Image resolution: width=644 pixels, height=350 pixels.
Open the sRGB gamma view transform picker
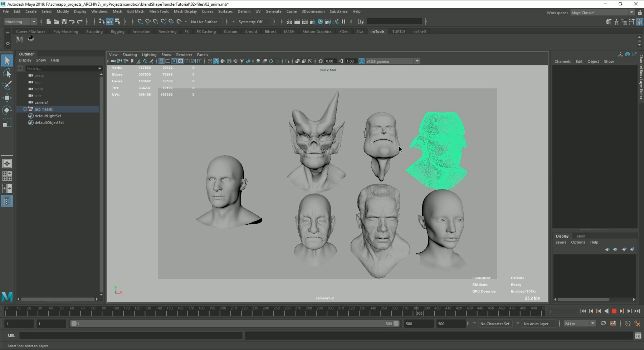click(417, 61)
